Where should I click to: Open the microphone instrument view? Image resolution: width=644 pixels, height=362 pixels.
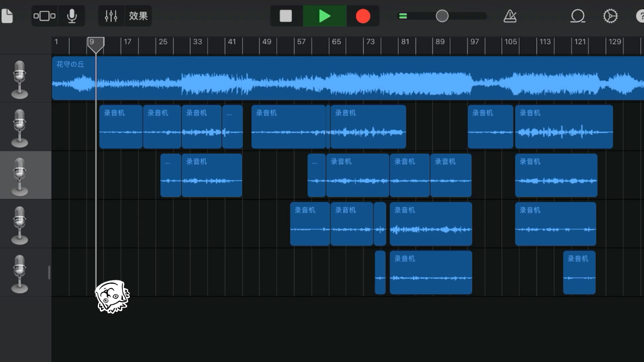click(x=72, y=16)
